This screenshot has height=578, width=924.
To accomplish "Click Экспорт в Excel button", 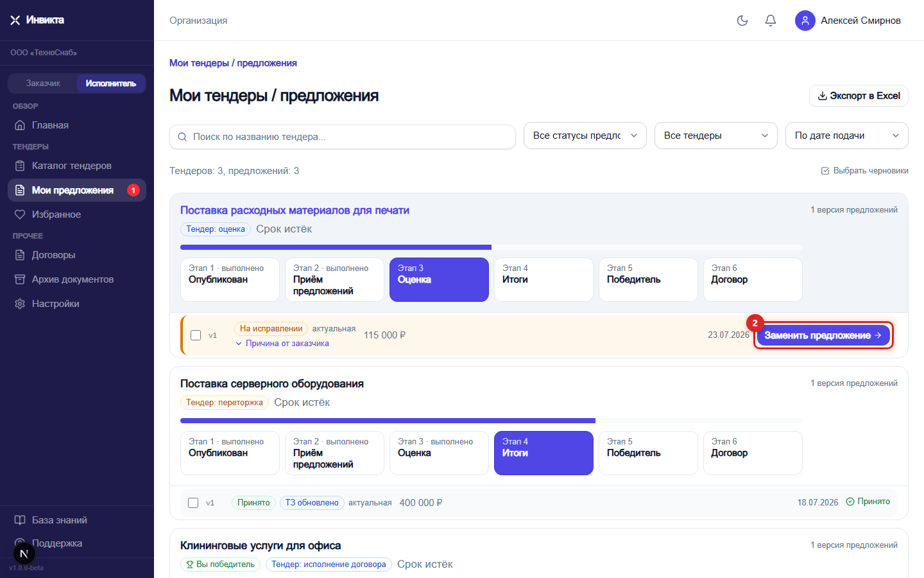I will [x=859, y=96].
